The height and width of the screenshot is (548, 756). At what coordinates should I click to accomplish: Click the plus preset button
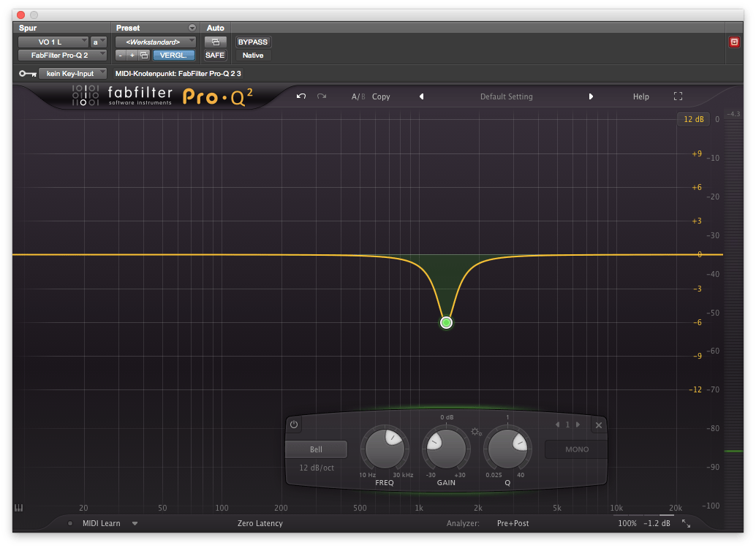point(132,56)
